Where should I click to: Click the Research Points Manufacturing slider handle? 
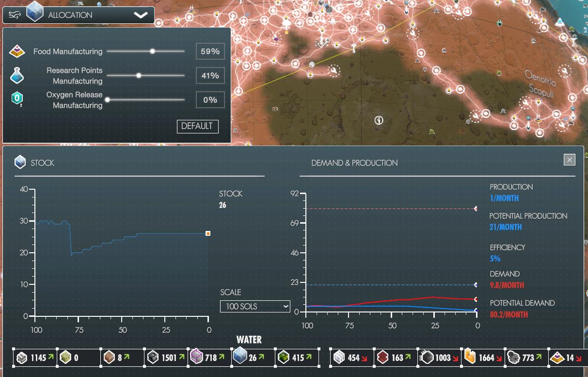point(139,75)
